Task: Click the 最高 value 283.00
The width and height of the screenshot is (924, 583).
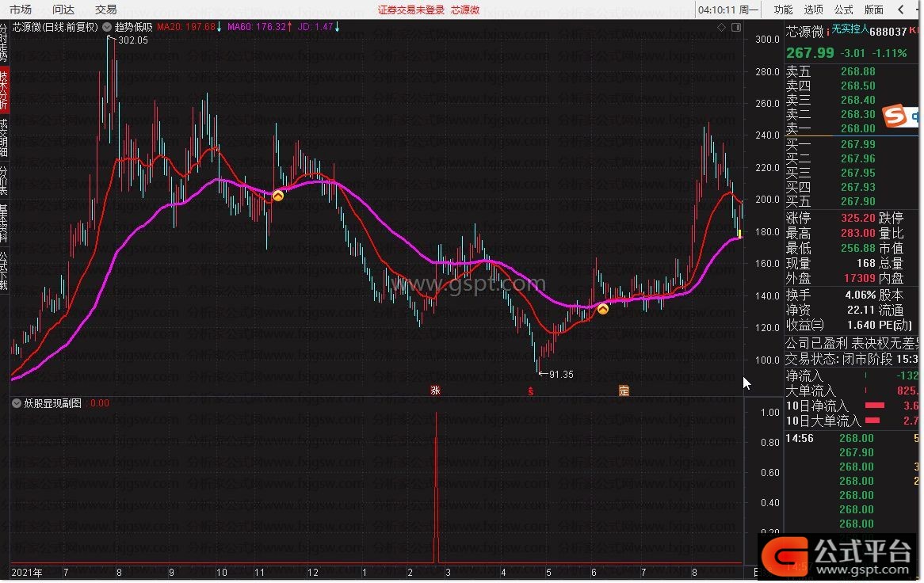Action: click(x=858, y=233)
